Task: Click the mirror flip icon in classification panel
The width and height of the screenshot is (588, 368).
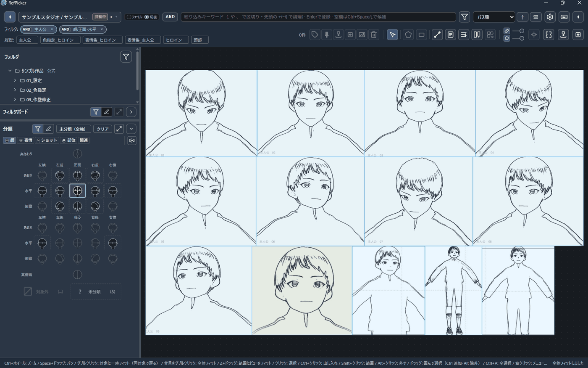Action: pos(132,140)
